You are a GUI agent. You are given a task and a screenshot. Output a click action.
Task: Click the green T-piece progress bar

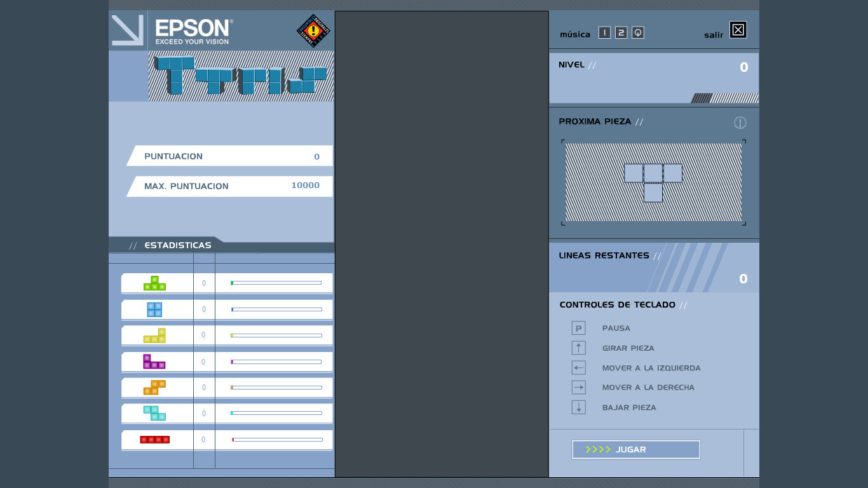[x=276, y=283]
